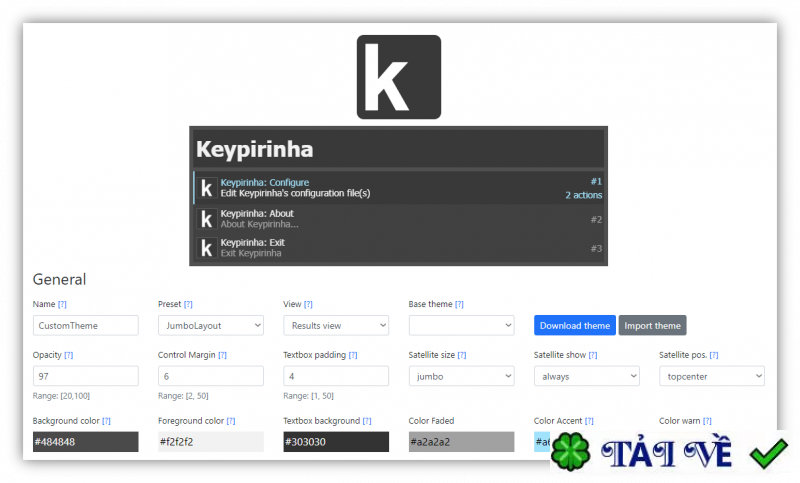Open the [?] help next to Satellite show
Screen dimensions: 800x483
[x=593, y=355]
